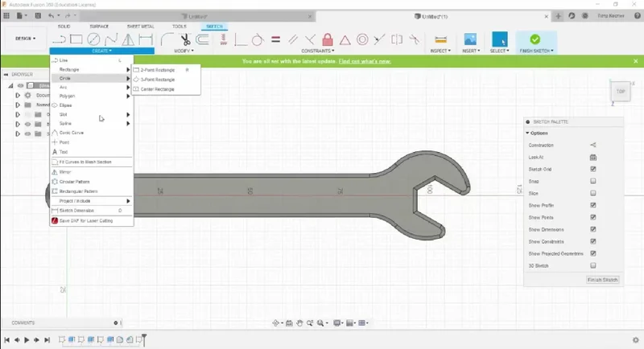Apply the Symmetry constraint icon
This screenshot has width=644, height=349.
click(x=397, y=39)
